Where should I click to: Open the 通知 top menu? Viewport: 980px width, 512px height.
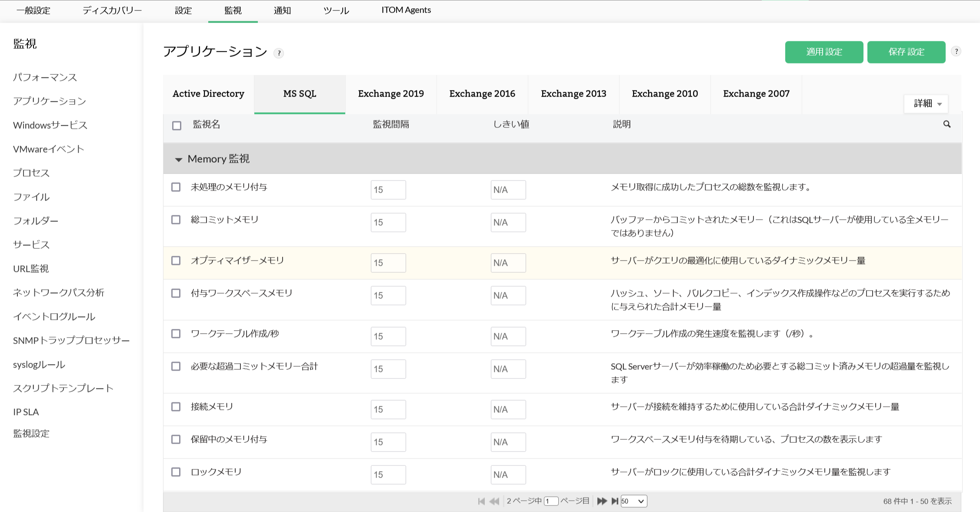(x=282, y=10)
